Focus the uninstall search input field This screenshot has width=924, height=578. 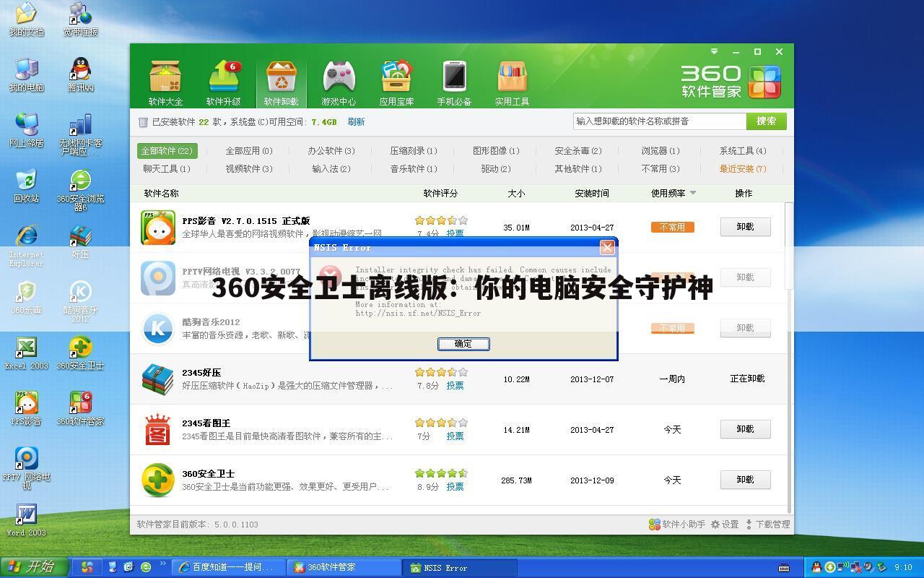tap(660, 121)
